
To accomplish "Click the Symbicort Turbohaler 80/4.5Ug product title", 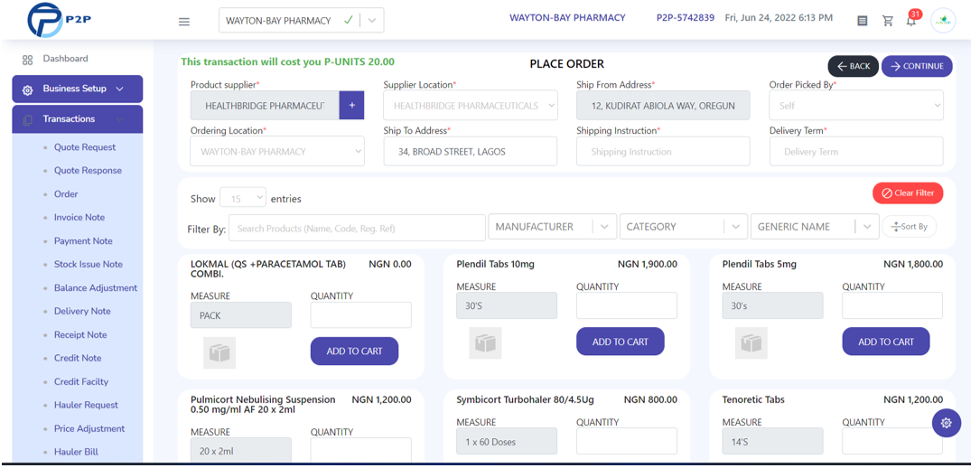I will click(x=524, y=399).
